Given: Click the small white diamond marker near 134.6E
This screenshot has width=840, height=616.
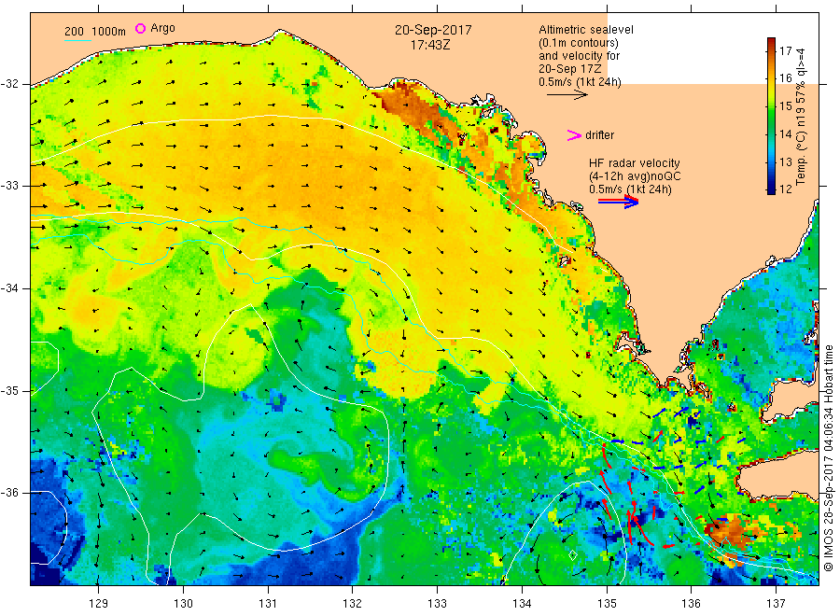Looking at the screenshot, I should coord(572,555).
